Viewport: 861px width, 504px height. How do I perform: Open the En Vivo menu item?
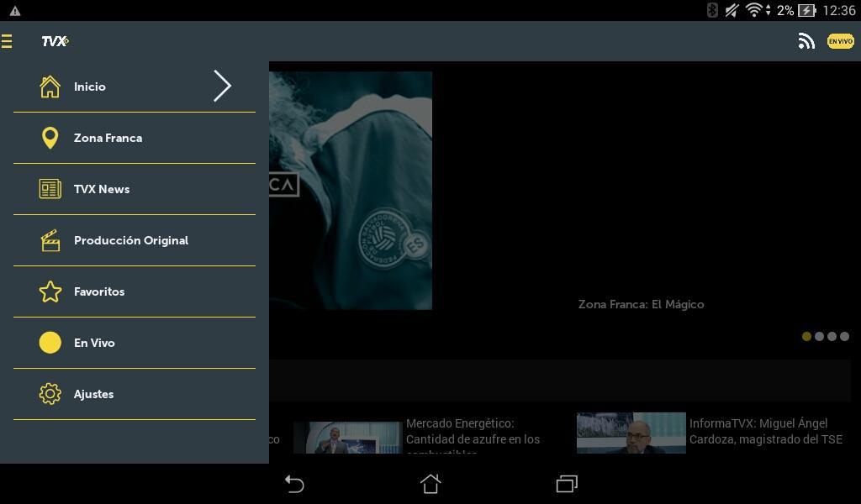[x=135, y=343]
